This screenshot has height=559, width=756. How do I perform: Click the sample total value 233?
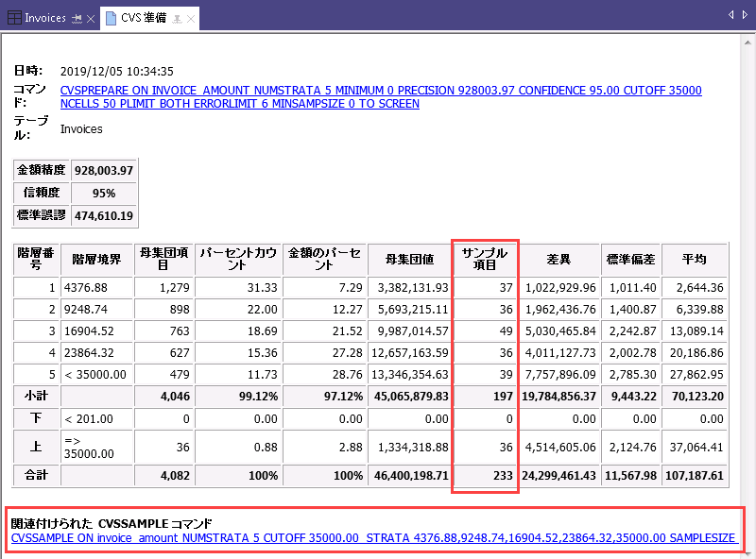500,477
